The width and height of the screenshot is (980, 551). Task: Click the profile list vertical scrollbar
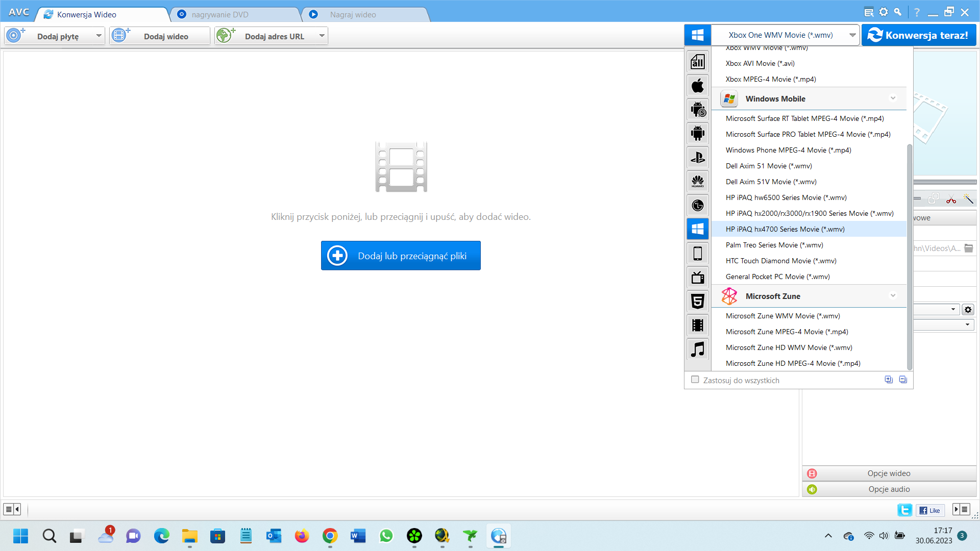[x=909, y=257]
